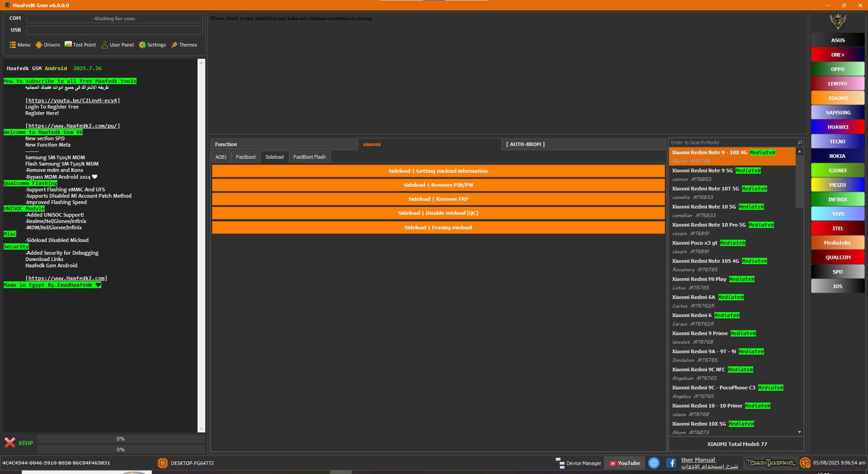Select the IOS button

[x=838, y=286]
